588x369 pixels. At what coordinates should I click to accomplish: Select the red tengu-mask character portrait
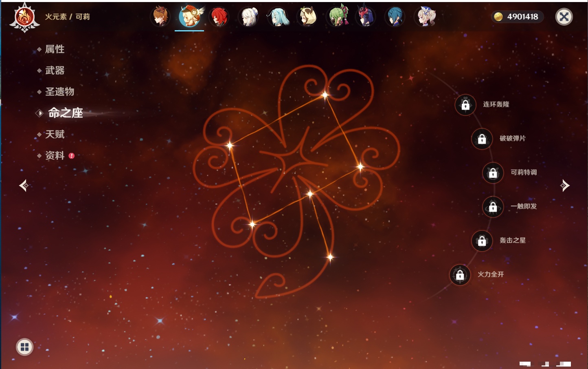click(x=365, y=16)
